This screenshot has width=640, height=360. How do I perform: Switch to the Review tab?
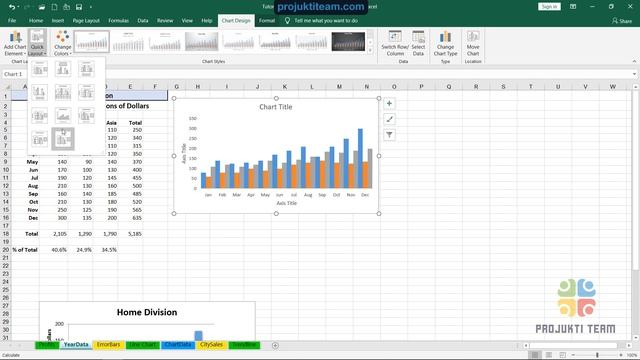[165, 20]
